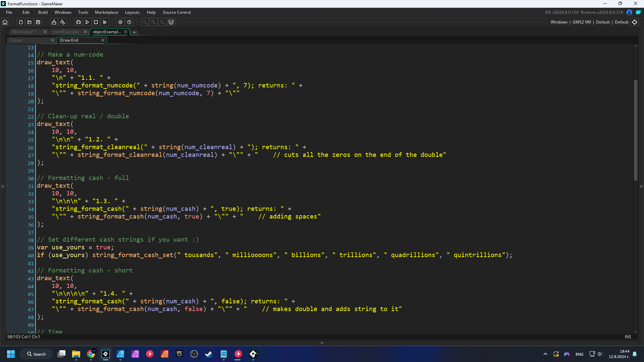Image resolution: width=644 pixels, height=362 pixels.
Task: Open the Marketplace menu
Action: [x=106, y=12]
